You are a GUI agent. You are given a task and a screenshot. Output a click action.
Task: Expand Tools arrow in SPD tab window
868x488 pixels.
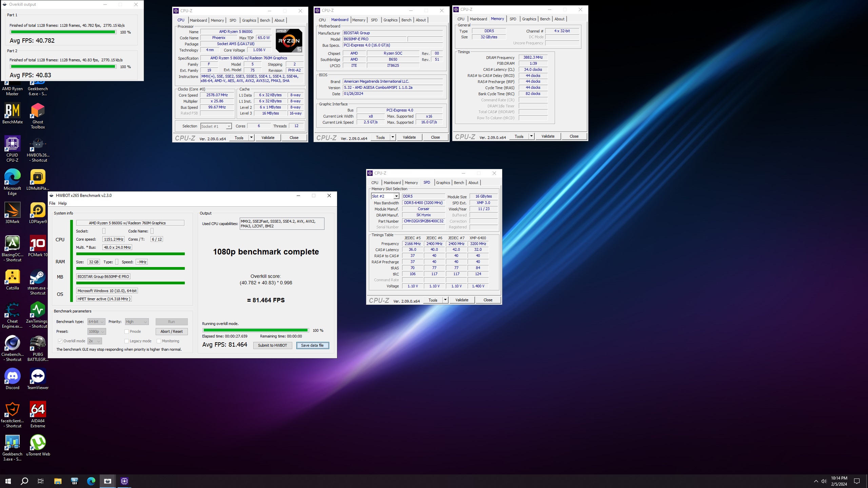click(445, 300)
